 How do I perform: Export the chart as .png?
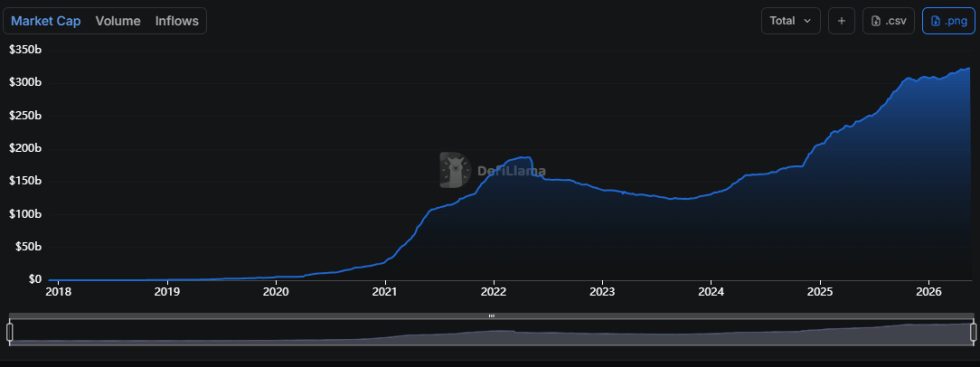click(x=948, y=21)
